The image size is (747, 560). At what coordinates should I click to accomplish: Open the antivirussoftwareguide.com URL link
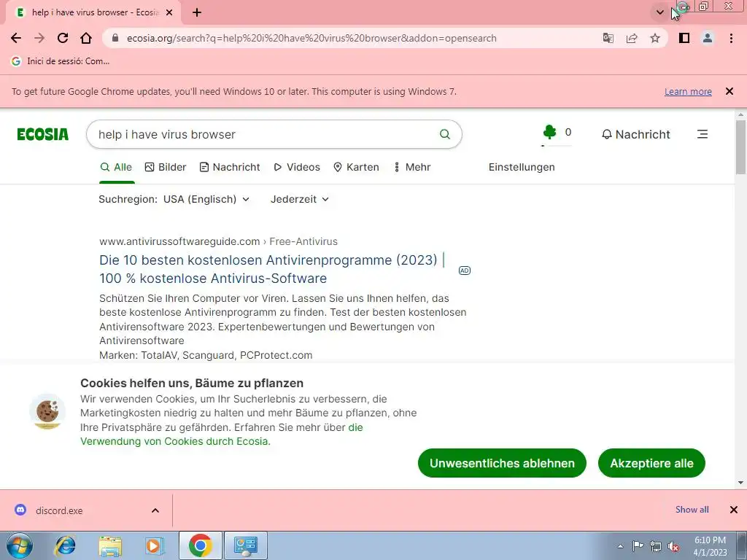click(x=218, y=241)
